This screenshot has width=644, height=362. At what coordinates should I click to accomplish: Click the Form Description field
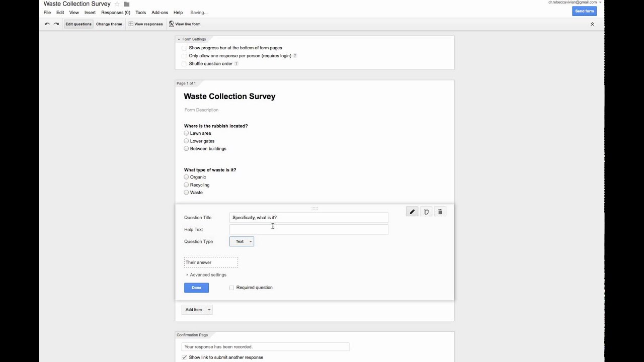coord(201,110)
